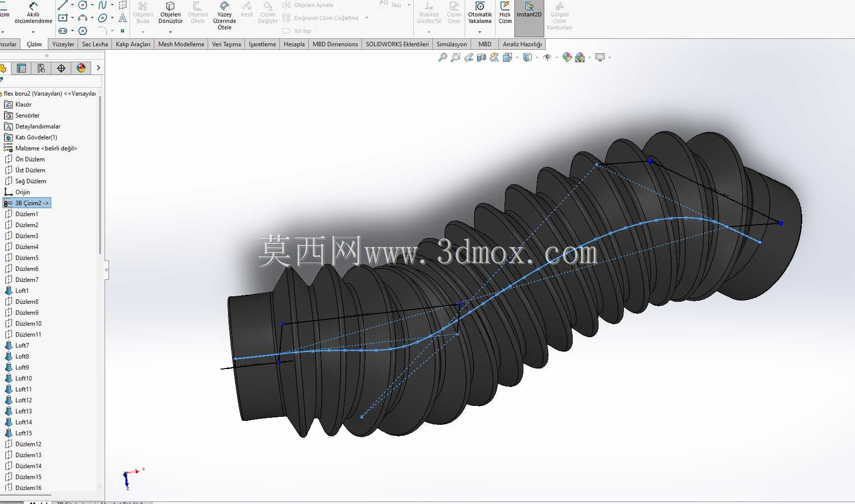The image size is (855, 504).
Task: Open PropertyManager panel tab
Action: pyautogui.click(x=21, y=68)
